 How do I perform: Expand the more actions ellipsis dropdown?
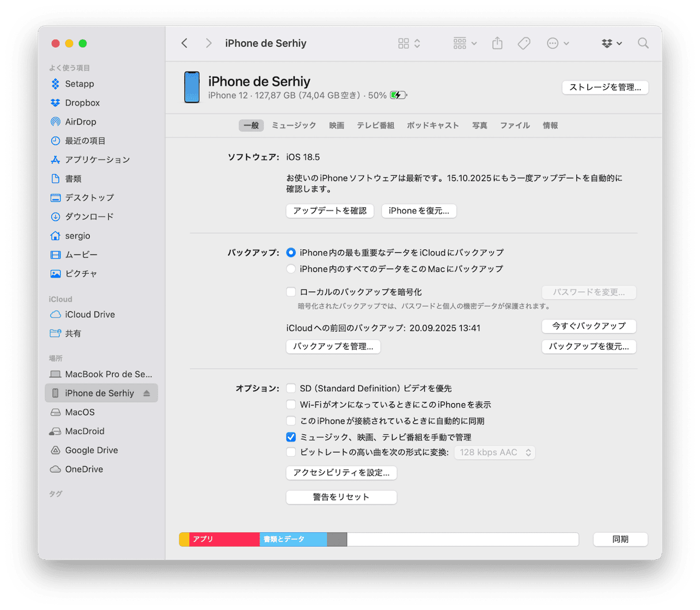[557, 43]
